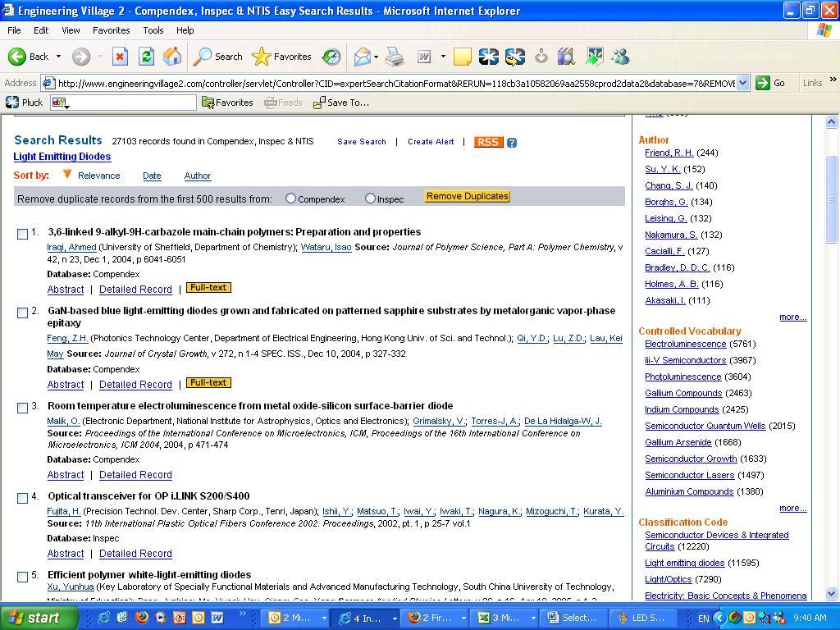Open the Help menu

[x=185, y=30]
